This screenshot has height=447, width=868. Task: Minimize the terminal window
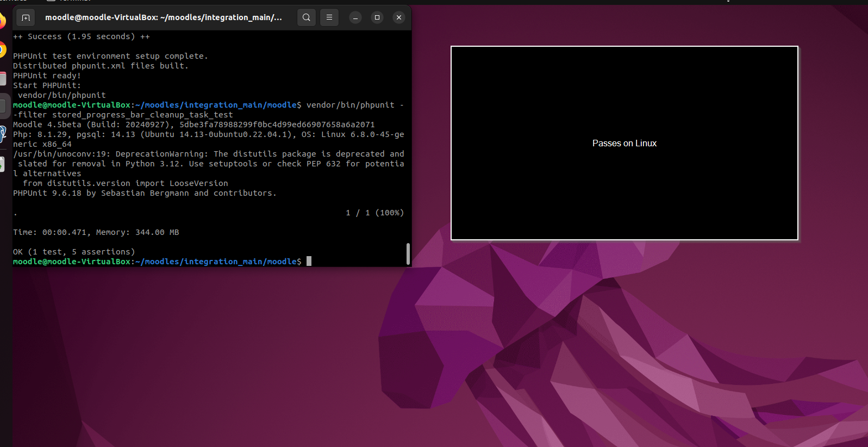click(355, 17)
